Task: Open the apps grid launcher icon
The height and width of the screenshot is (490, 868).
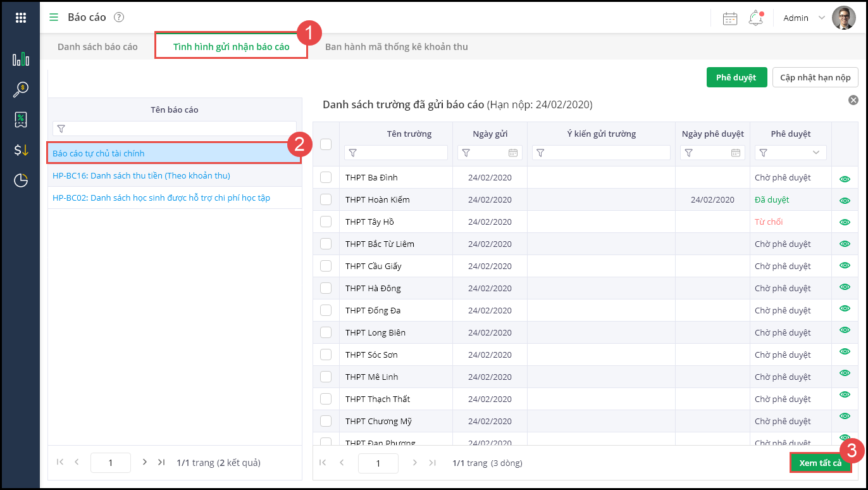Action: [21, 18]
